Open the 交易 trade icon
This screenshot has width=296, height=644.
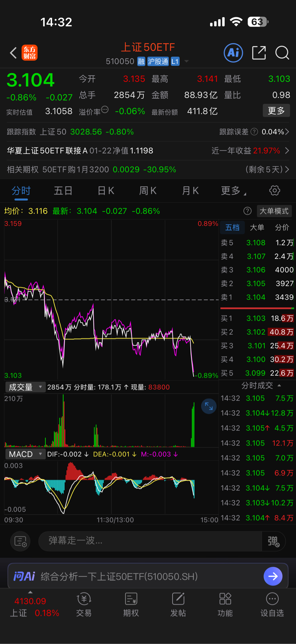84,605
